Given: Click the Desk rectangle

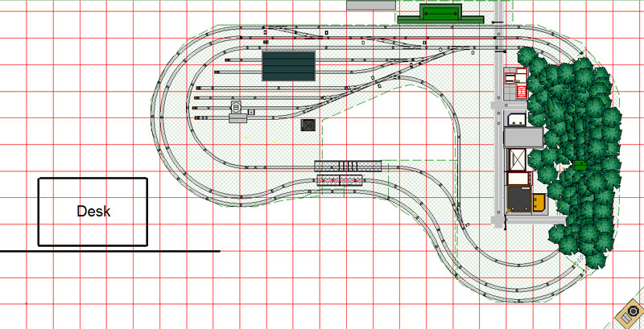Looking at the screenshot, I should (93, 212).
